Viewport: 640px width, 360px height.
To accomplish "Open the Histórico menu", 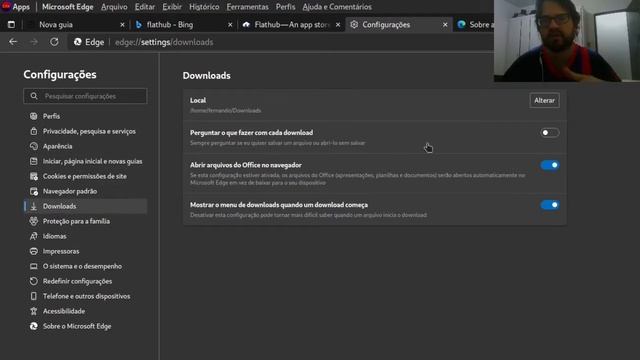I will [x=204, y=7].
